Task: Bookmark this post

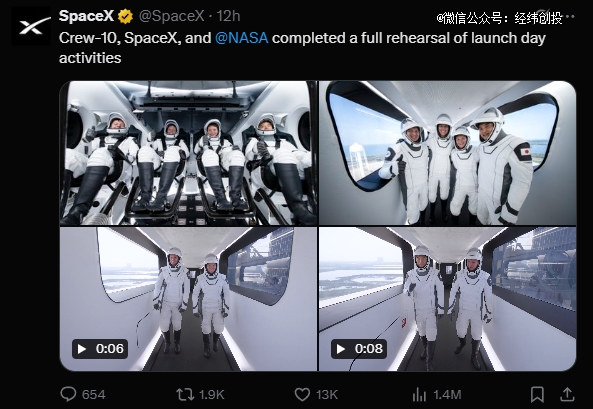Action: (x=537, y=395)
